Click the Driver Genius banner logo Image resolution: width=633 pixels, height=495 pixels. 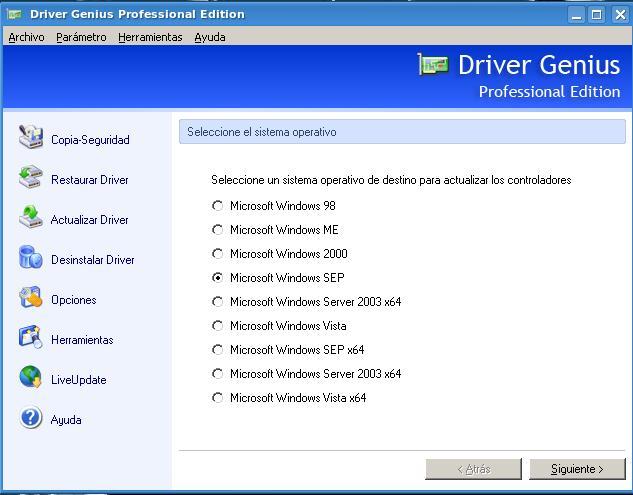coord(433,65)
